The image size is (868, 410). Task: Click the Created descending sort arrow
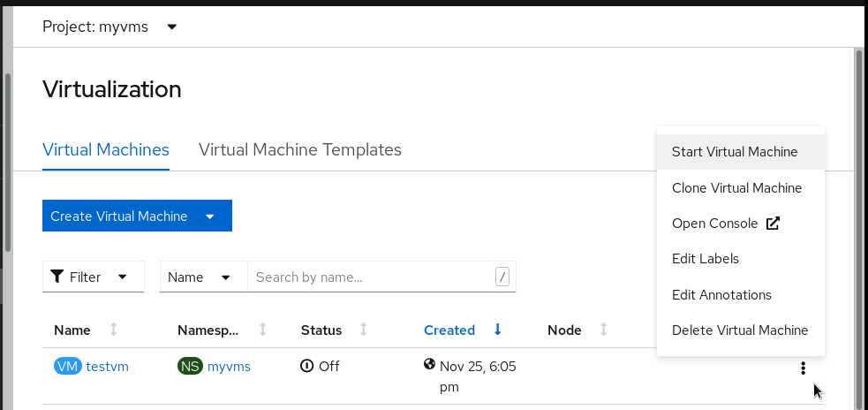point(498,330)
